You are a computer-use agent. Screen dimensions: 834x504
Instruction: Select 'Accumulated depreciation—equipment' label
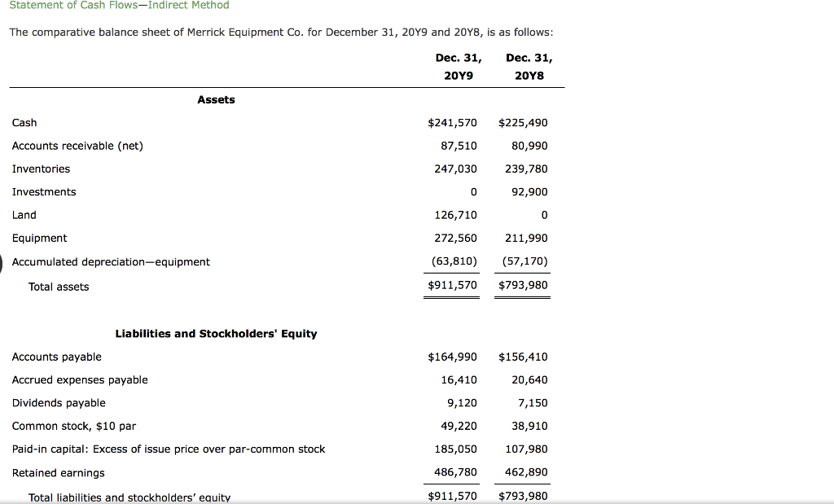(111, 262)
